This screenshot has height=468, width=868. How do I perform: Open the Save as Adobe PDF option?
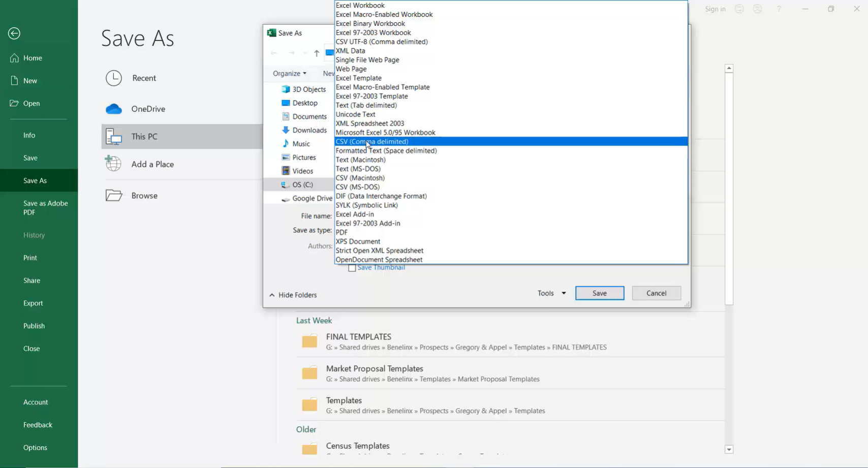point(39,208)
